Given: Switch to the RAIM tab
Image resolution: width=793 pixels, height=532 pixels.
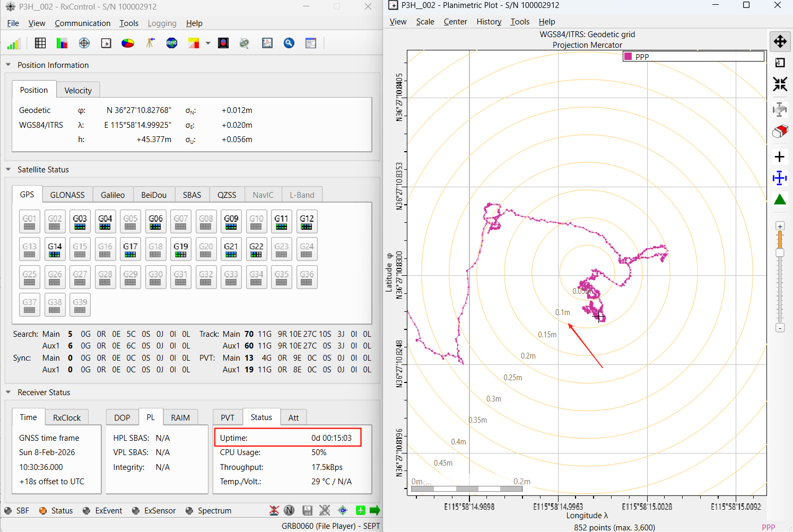Looking at the screenshot, I should (180, 417).
